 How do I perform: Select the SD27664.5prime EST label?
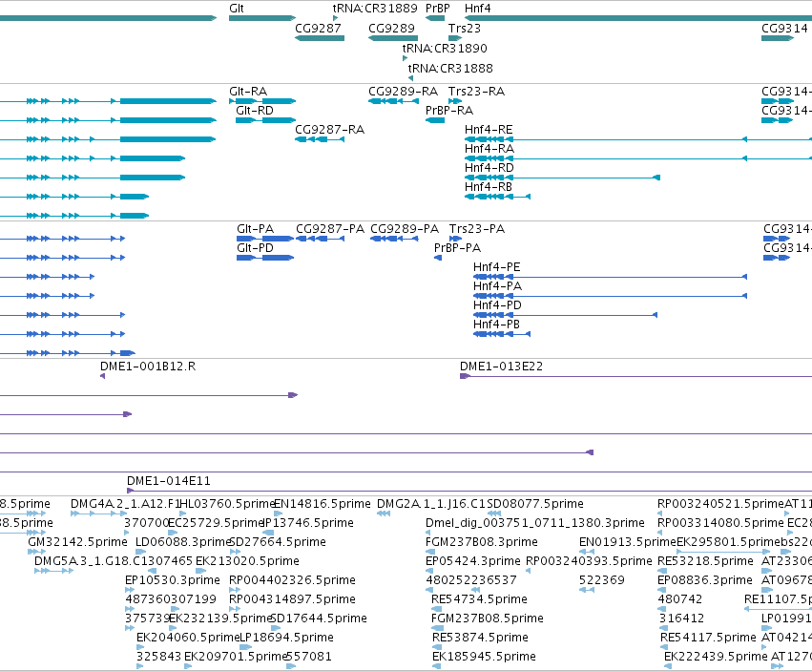[x=278, y=542]
